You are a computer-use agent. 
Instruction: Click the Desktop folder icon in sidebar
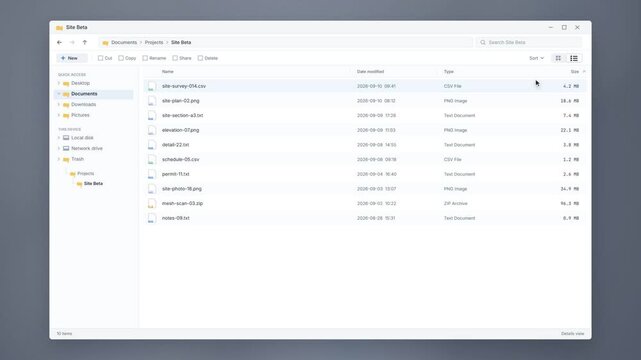pyautogui.click(x=66, y=83)
